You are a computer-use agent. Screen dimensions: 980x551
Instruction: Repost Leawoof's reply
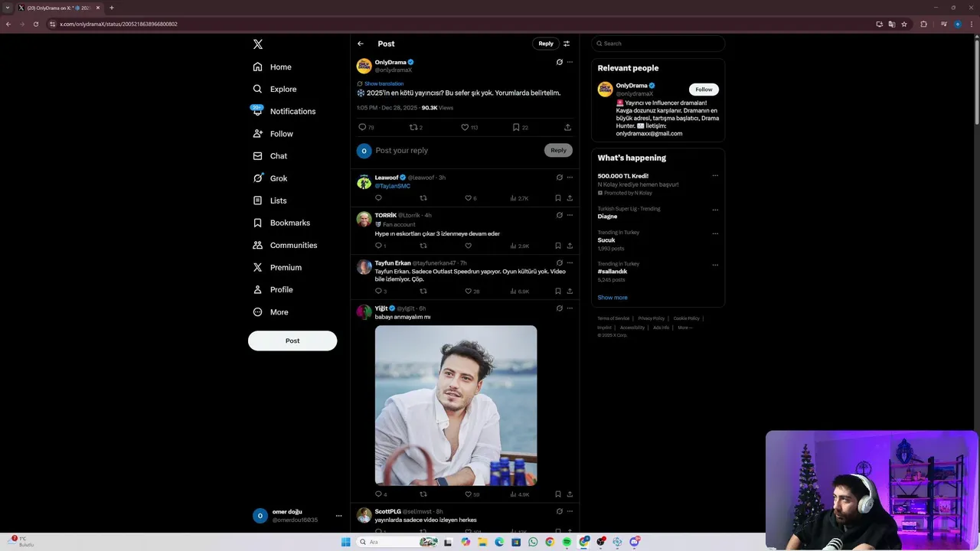point(423,198)
